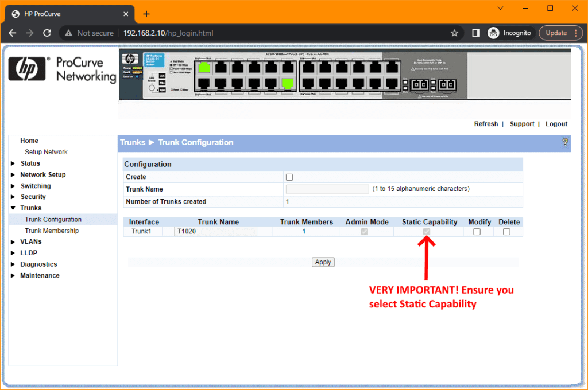Open Trunk Membership page
Image resolution: width=588 pixels, height=390 pixels.
point(52,231)
